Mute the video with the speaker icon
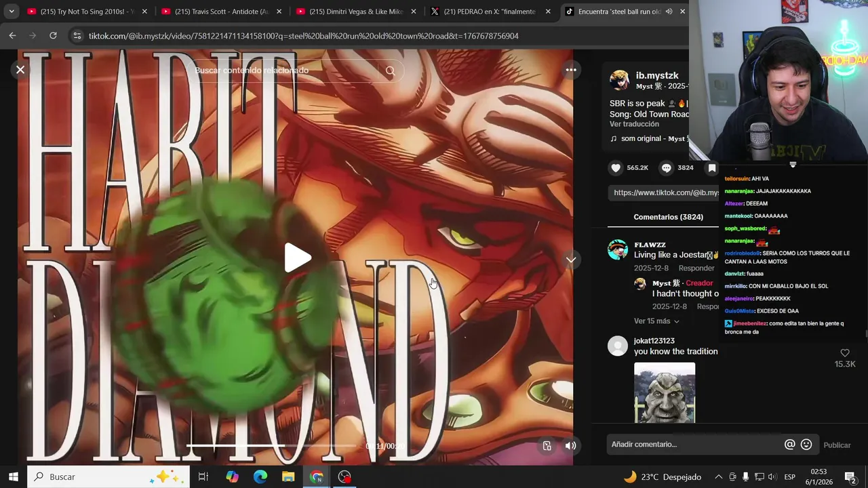The image size is (868, 488). [x=571, y=445]
